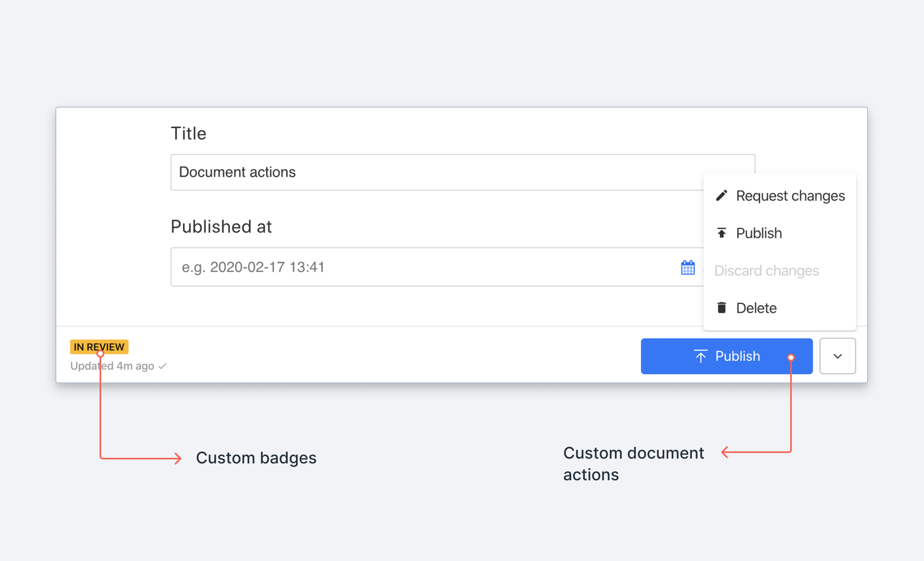Choose Delete from the actions menu
This screenshot has height=561, width=924.
pyautogui.click(x=756, y=308)
